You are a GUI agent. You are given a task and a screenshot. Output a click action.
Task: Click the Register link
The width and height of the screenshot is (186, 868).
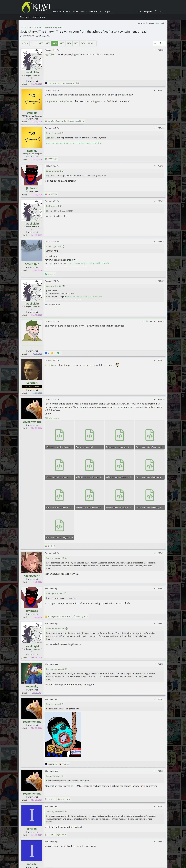[148, 11]
